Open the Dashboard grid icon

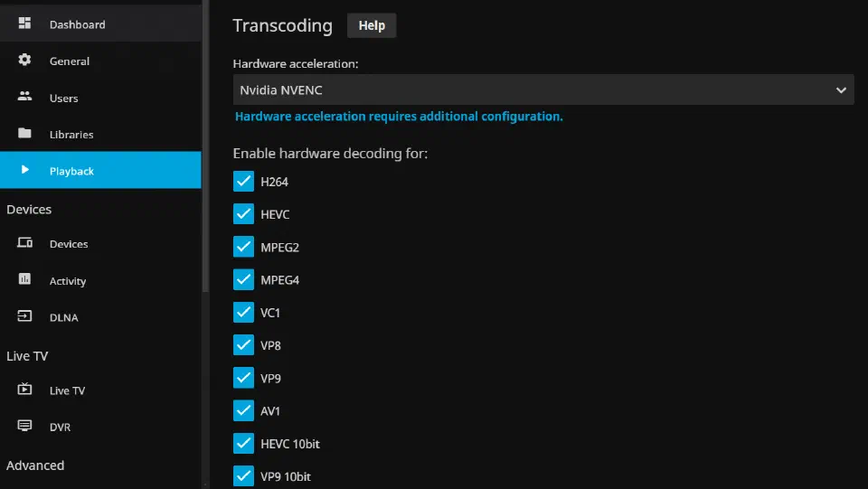(x=24, y=23)
